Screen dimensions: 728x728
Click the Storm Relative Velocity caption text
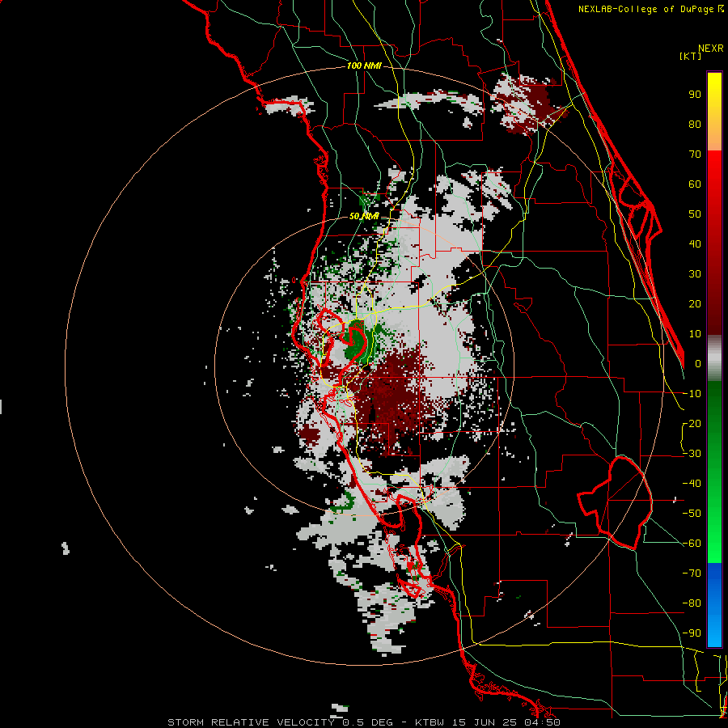363,722
